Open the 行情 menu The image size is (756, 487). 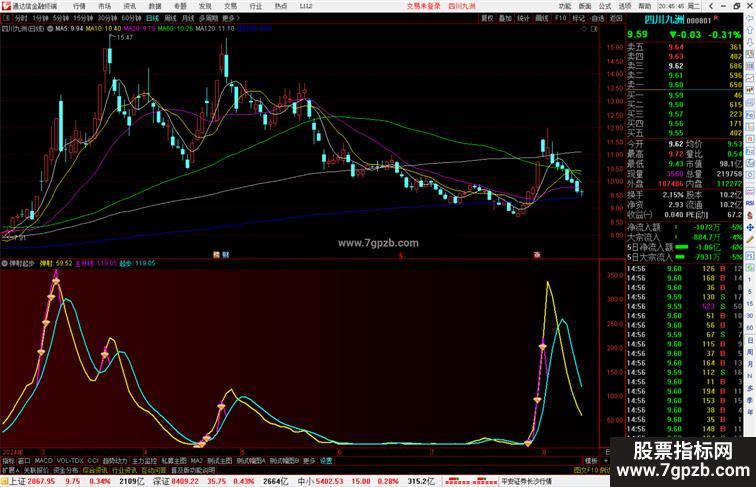tap(80, 6)
